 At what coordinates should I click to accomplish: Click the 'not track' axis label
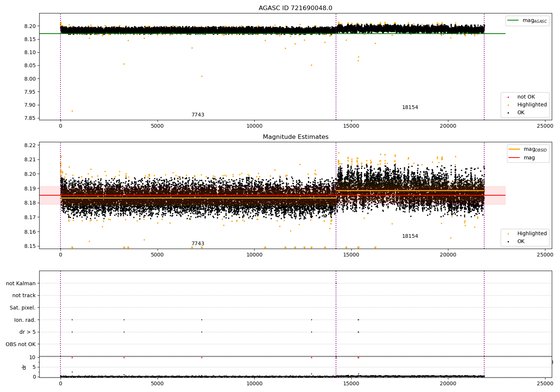point(24,296)
